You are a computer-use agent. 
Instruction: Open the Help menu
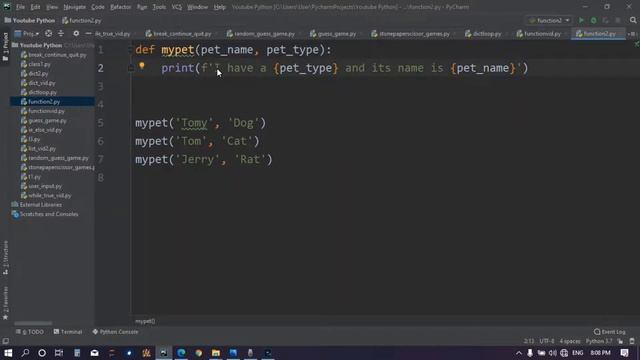coord(220,7)
